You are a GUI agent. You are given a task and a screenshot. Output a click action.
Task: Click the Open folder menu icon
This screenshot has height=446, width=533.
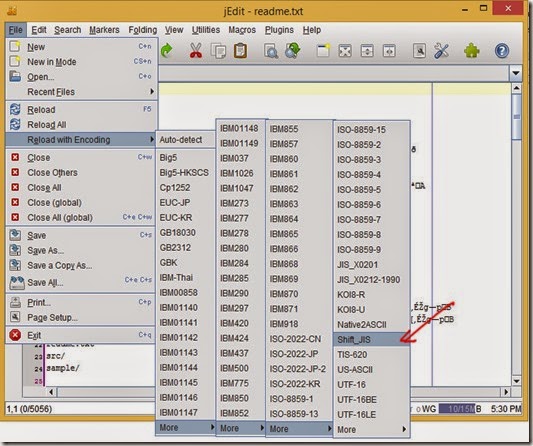coord(15,76)
